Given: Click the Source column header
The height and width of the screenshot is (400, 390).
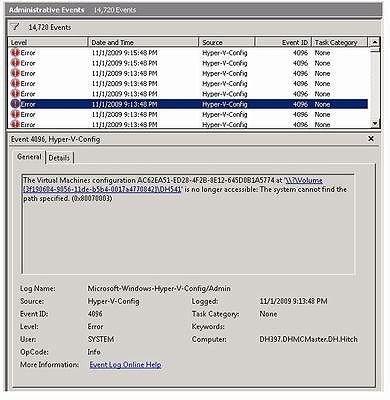Looking at the screenshot, I should 227,42.
